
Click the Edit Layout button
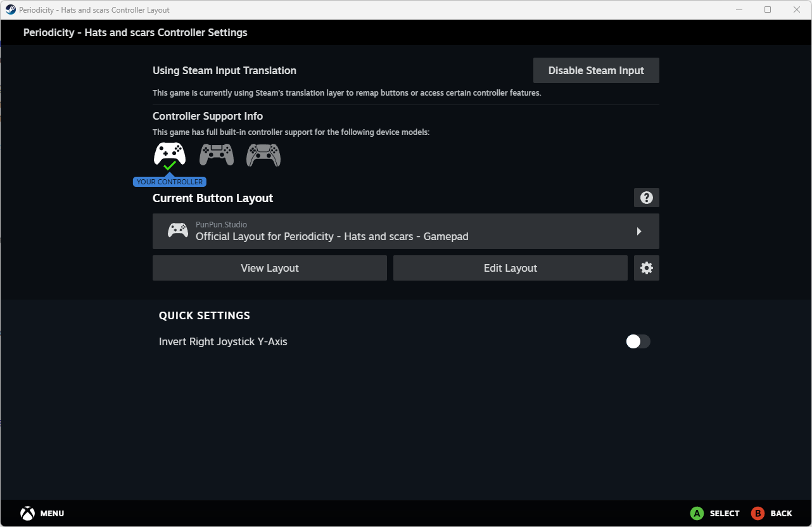[511, 268]
